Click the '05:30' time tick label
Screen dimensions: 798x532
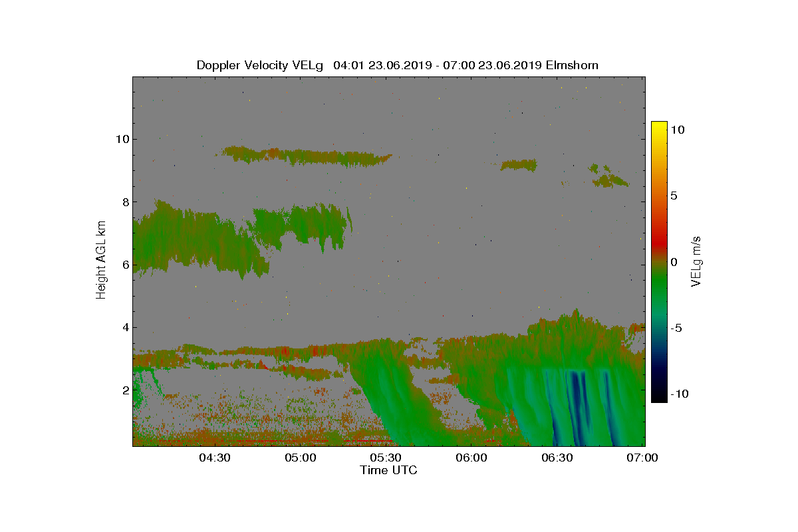coord(386,458)
